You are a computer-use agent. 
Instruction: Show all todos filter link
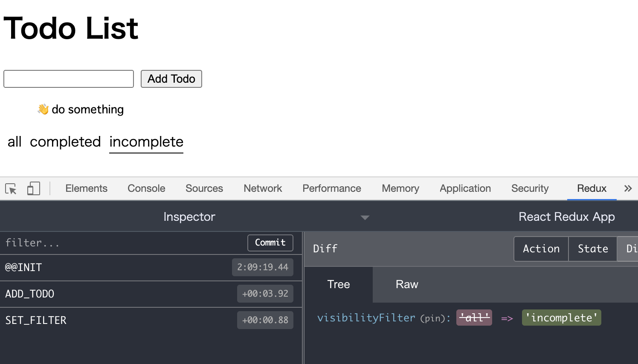pyautogui.click(x=14, y=142)
